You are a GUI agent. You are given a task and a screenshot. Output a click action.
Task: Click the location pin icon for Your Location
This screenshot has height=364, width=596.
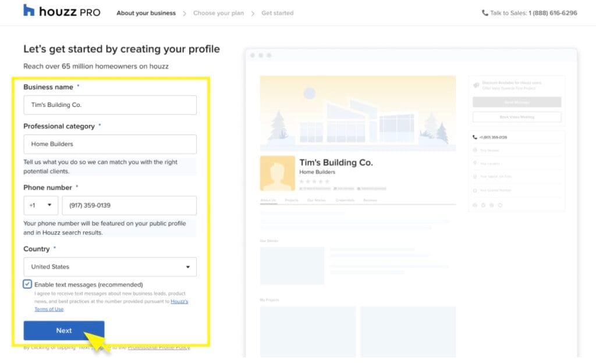tap(474, 163)
